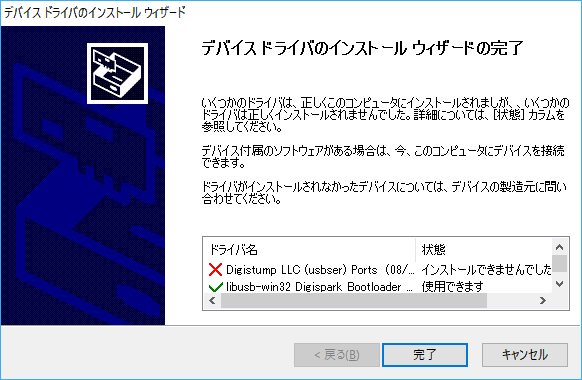This screenshot has width=582, height=380.
Task: Click the インストールできませんでした status text
Action: (x=487, y=270)
